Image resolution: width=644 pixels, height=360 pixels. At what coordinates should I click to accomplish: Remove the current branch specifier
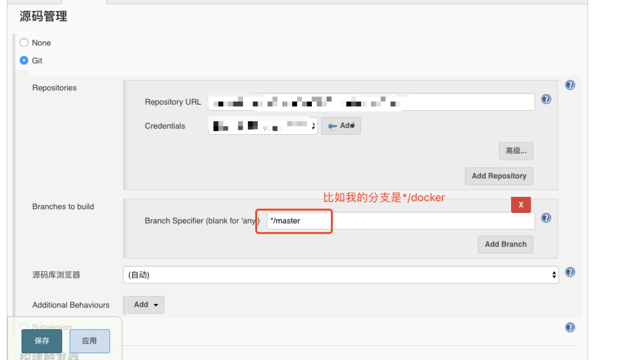tap(521, 205)
